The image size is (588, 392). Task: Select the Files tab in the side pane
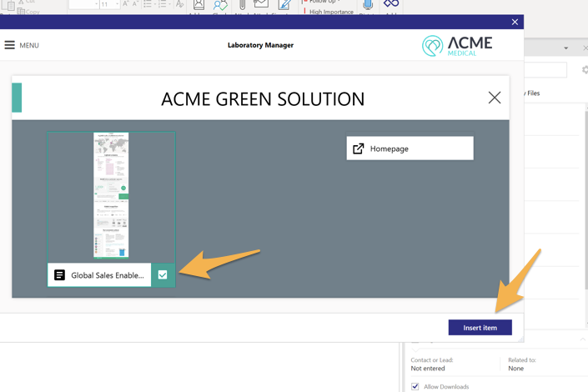[x=533, y=93]
